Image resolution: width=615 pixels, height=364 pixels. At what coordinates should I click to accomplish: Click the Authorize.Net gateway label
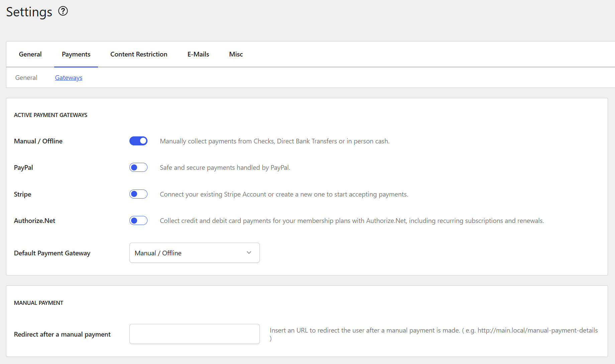coord(34,221)
